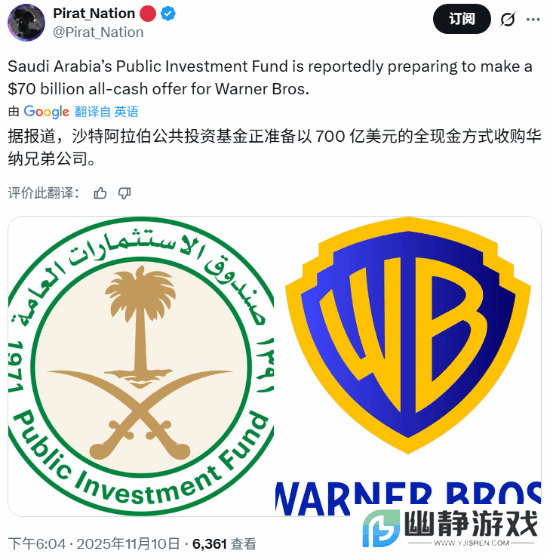Screen dimensions: 550x554
Task: Open the Pirat_Nation profile avatar
Action: [x=26, y=23]
